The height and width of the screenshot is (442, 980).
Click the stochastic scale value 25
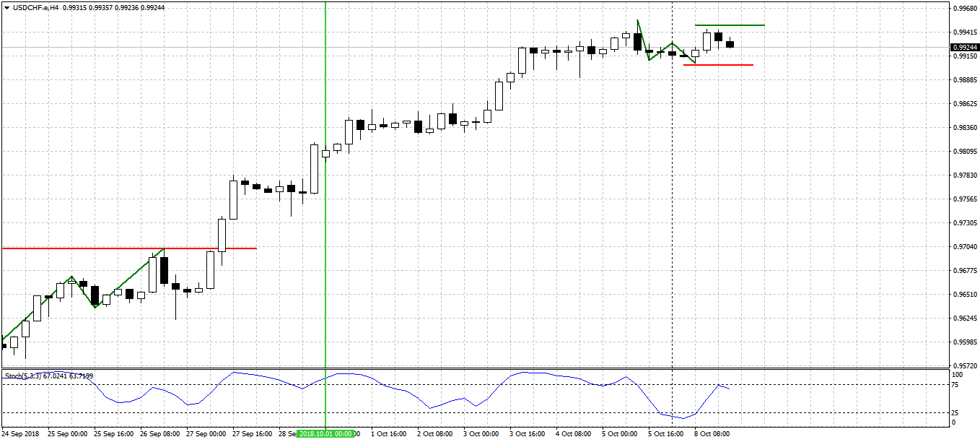click(955, 413)
